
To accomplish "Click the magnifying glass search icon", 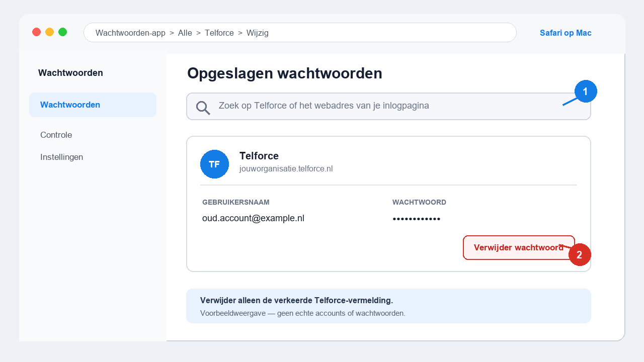I will 203,108.
